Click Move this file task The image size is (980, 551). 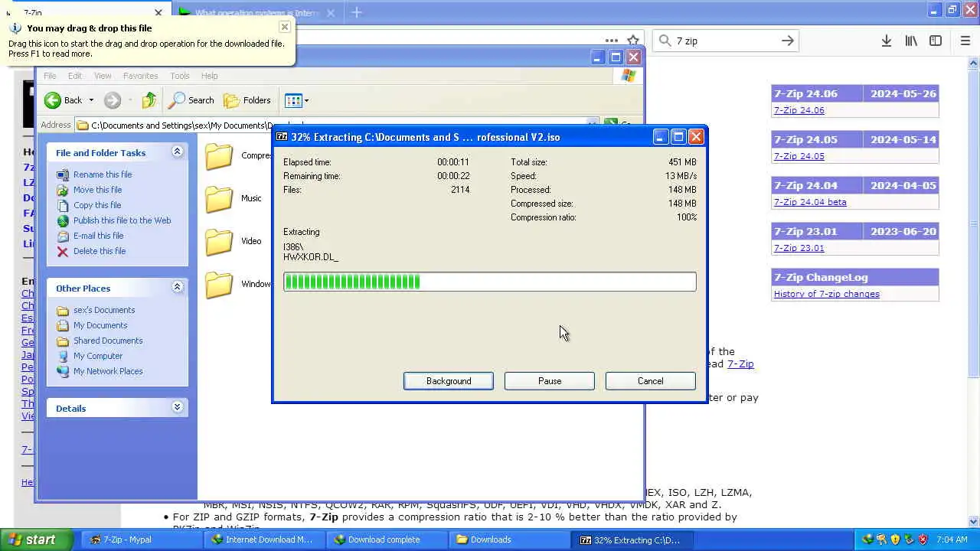(97, 190)
